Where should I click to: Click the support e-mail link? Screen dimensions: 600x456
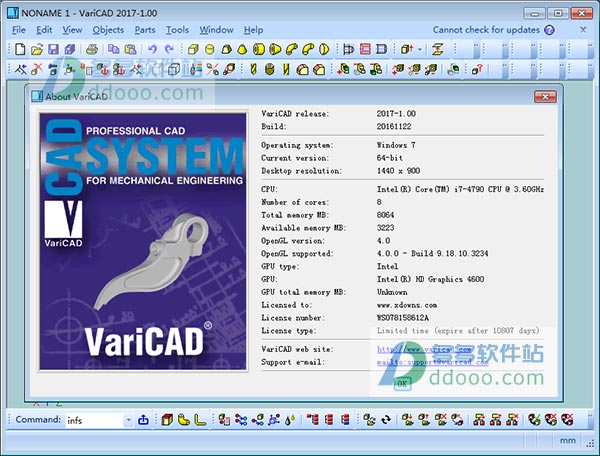point(432,362)
